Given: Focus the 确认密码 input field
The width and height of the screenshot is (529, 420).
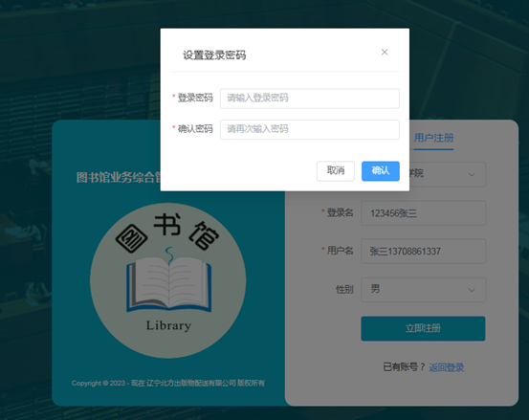Looking at the screenshot, I should click(x=310, y=129).
